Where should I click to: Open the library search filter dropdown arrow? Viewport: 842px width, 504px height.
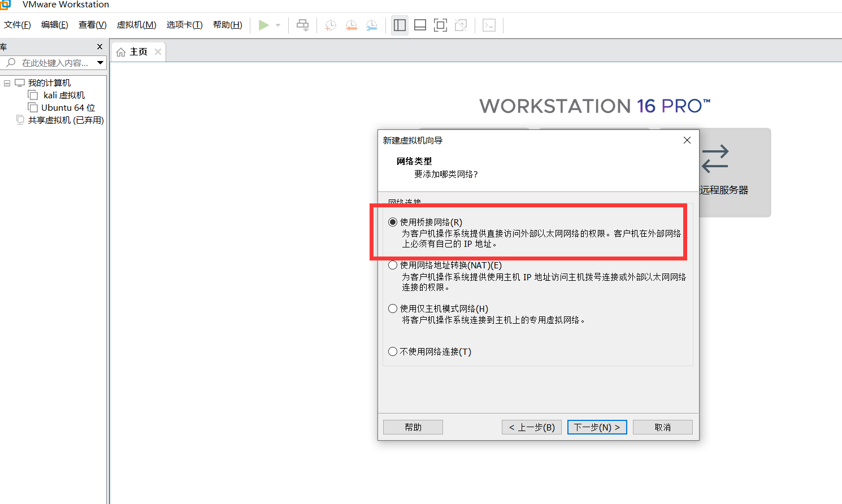pyautogui.click(x=100, y=63)
